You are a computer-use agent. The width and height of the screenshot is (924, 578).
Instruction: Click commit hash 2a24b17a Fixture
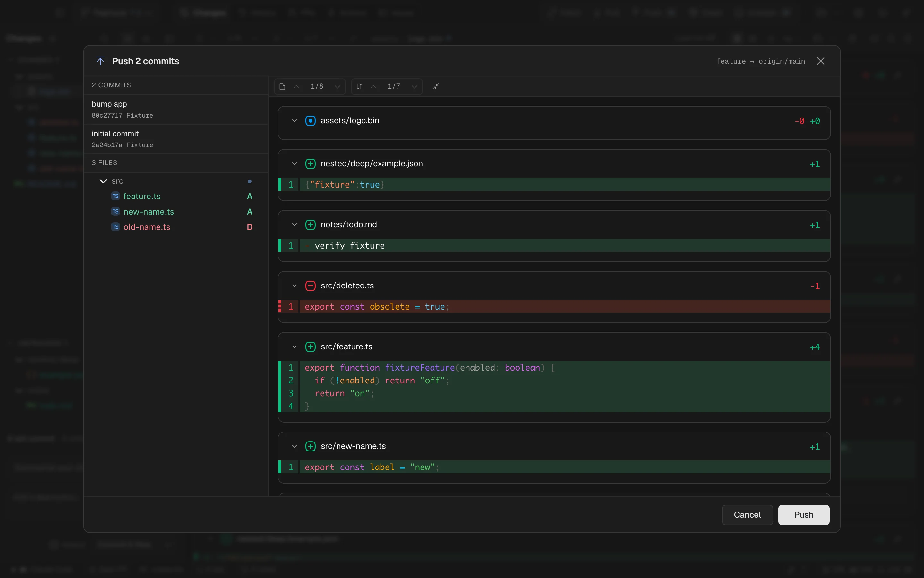pyautogui.click(x=122, y=145)
